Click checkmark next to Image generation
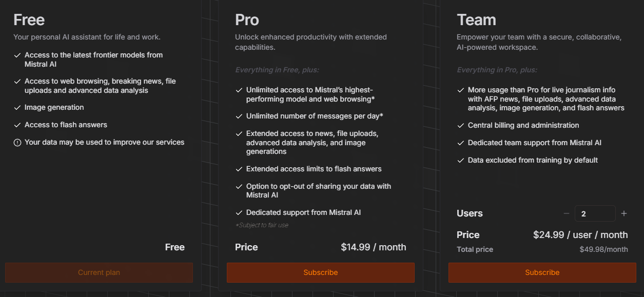This screenshot has width=644, height=297. 17,108
